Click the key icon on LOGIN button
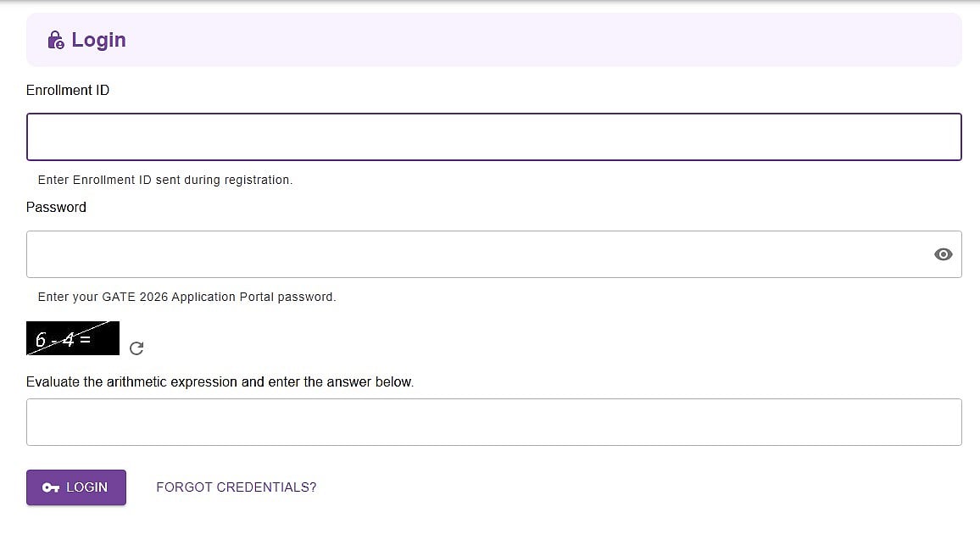980x551 pixels. pos(51,487)
